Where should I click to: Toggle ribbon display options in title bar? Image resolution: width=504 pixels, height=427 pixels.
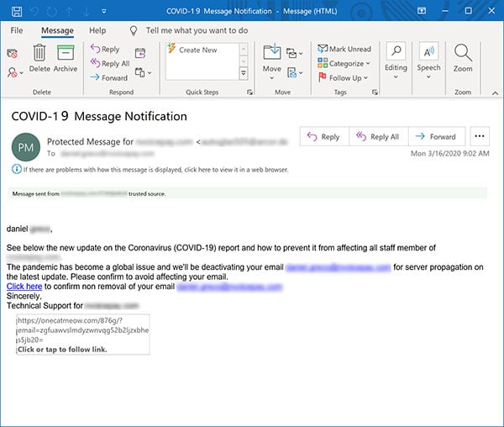(x=422, y=11)
